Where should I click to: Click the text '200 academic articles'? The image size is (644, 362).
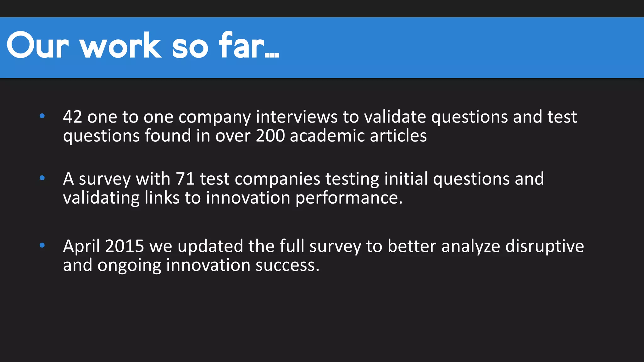pyautogui.click(x=341, y=136)
